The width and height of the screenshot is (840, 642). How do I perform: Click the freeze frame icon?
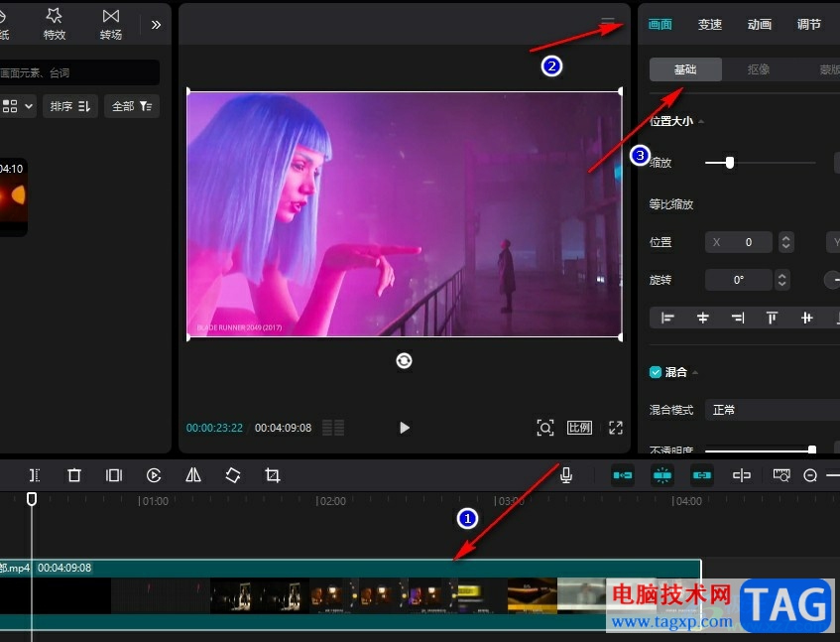(x=114, y=475)
